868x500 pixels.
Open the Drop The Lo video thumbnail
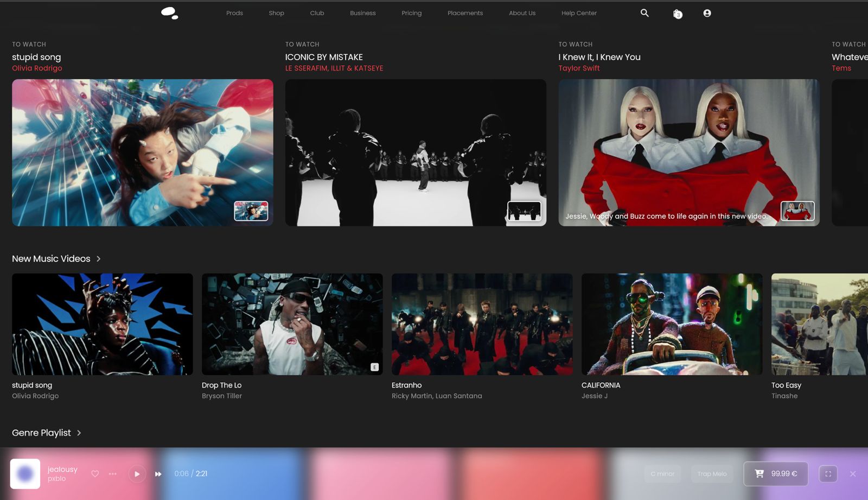click(x=292, y=324)
